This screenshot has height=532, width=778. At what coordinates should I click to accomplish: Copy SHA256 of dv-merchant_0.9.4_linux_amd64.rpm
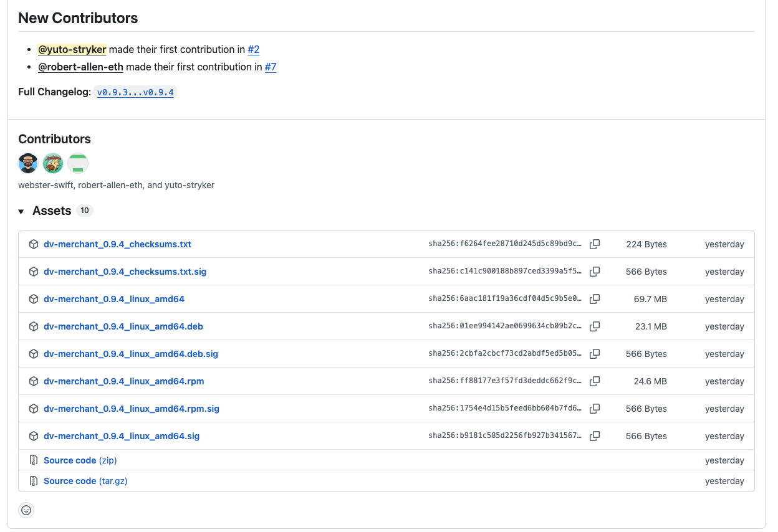pos(595,381)
